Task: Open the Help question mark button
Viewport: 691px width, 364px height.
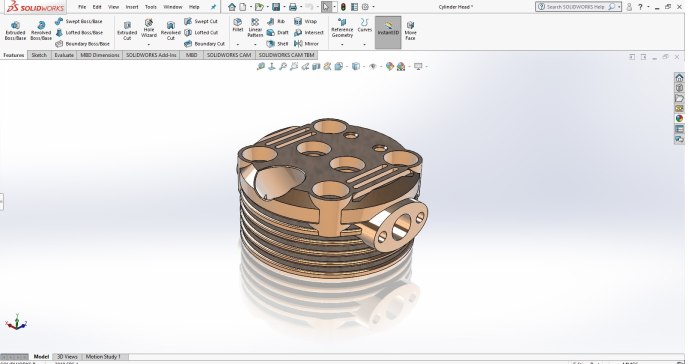Action: click(x=641, y=7)
